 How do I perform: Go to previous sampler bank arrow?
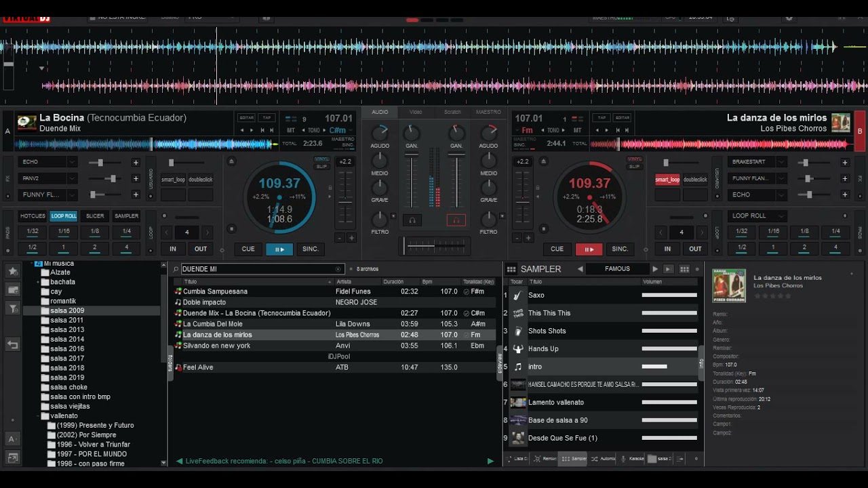580,269
